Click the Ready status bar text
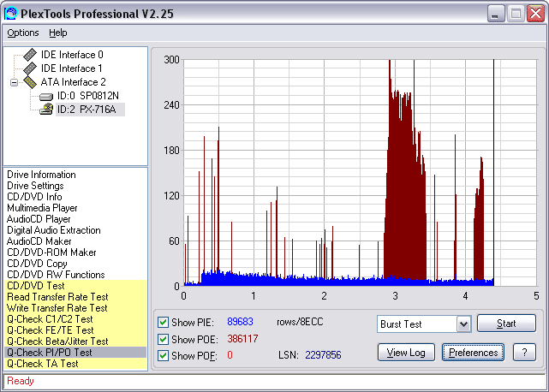This screenshot has width=549, height=392. [21, 381]
